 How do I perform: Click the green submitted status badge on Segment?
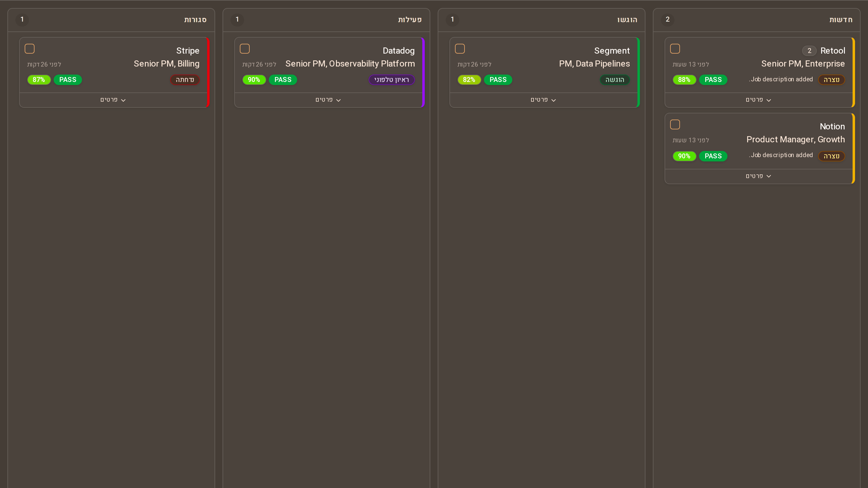click(x=615, y=80)
